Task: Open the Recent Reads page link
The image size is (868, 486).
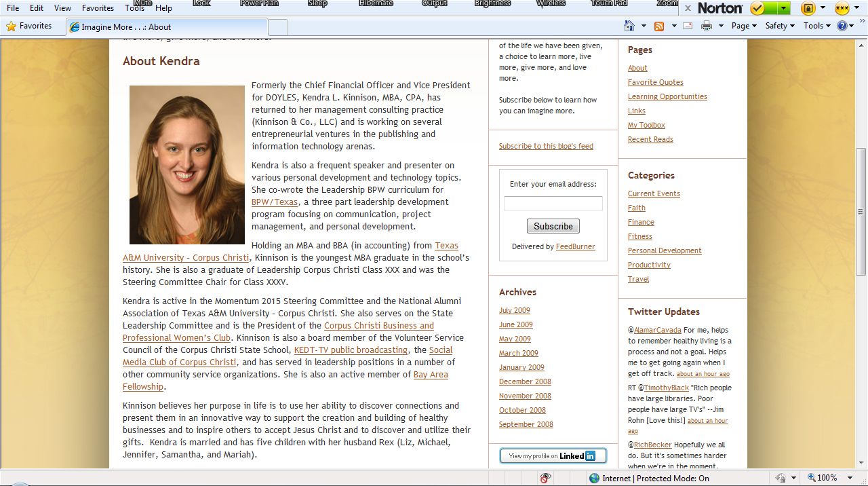Action: [x=650, y=139]
